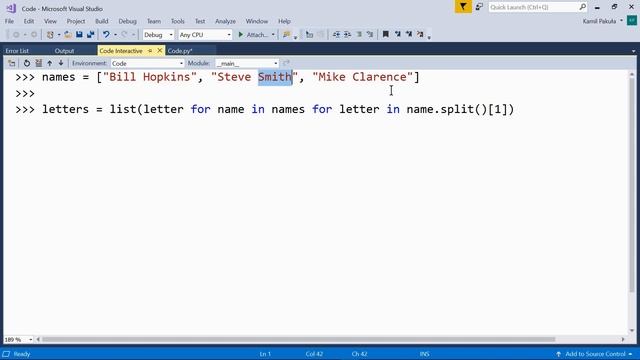Click the Quick Launch magnifier icon

tap(582, 7)
